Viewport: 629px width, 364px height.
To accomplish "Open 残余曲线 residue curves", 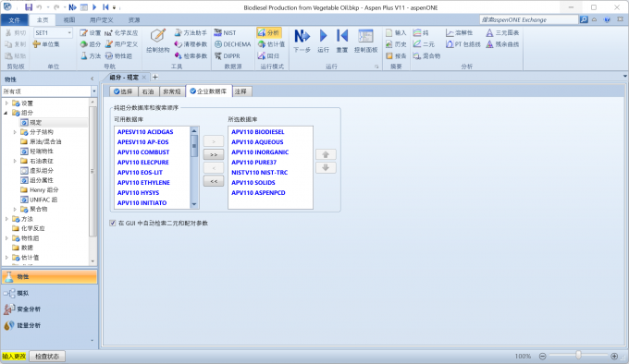I will point(502,44).
